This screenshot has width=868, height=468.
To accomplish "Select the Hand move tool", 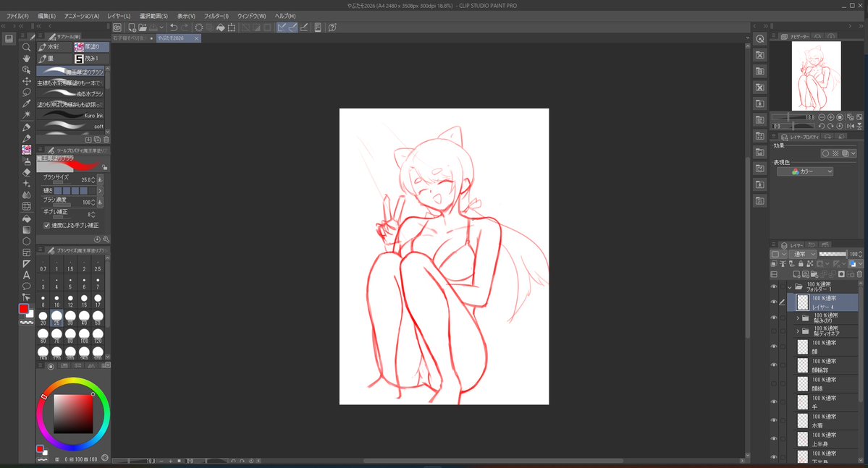I will click(26, 58).
